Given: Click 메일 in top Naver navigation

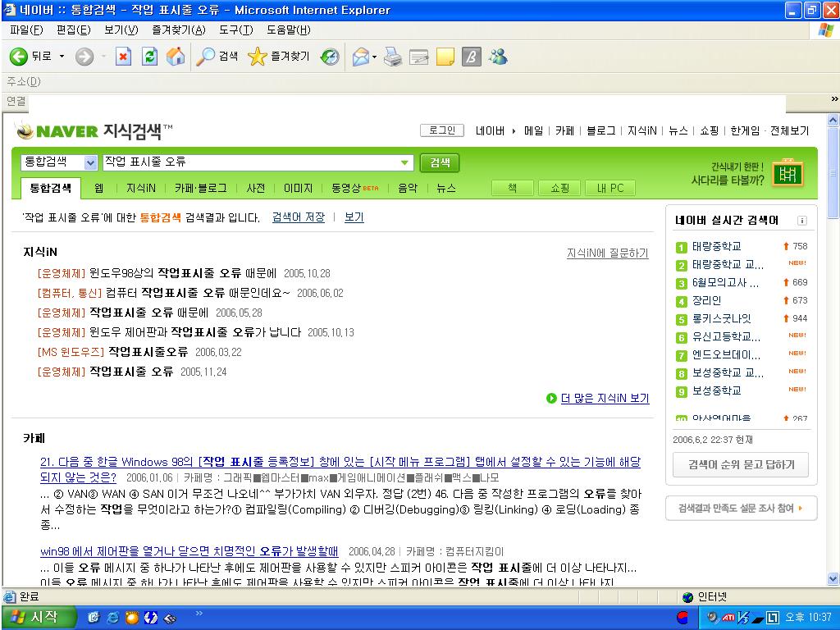Looking at the screenshot, I should [x=533, y=130].
